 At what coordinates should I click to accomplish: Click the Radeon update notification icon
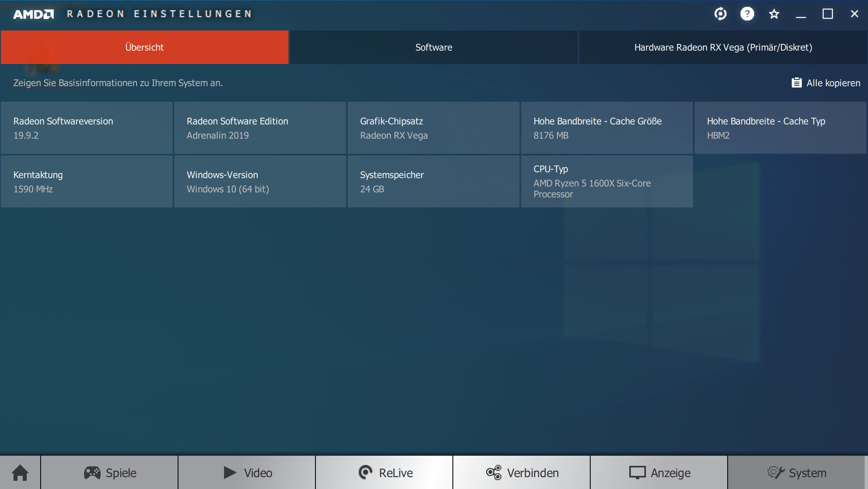[720, 14]
